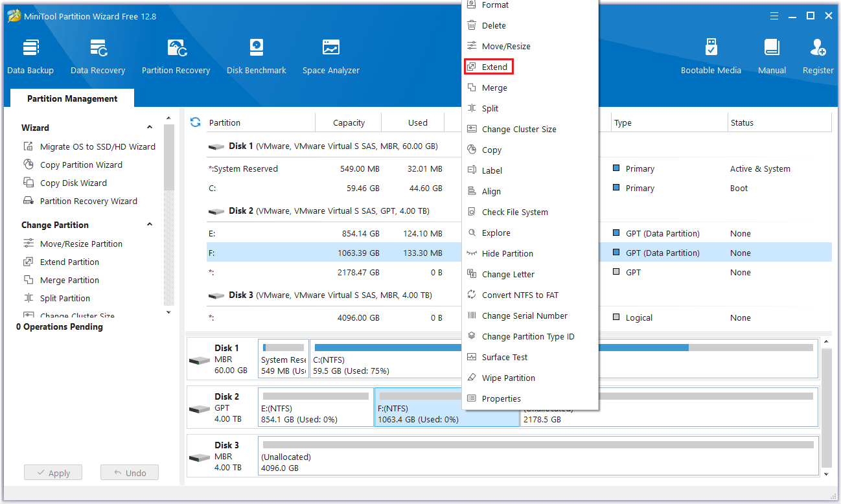
Task: Choose Merge Partition in sidebar
Action: point(62,280)
